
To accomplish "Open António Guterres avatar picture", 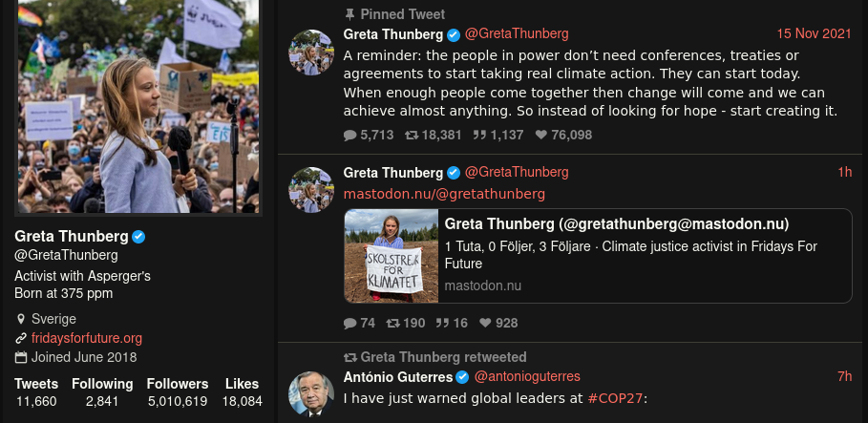I will (x=311, y=393).
